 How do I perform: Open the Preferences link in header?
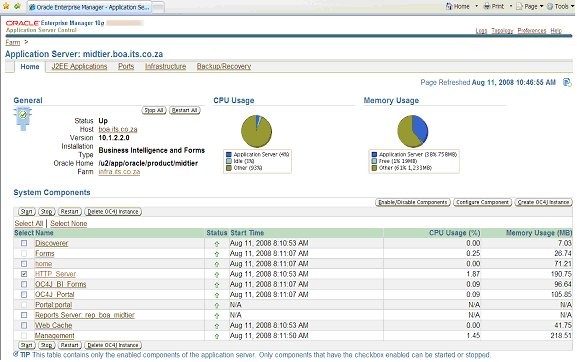[x=532, y=31]
